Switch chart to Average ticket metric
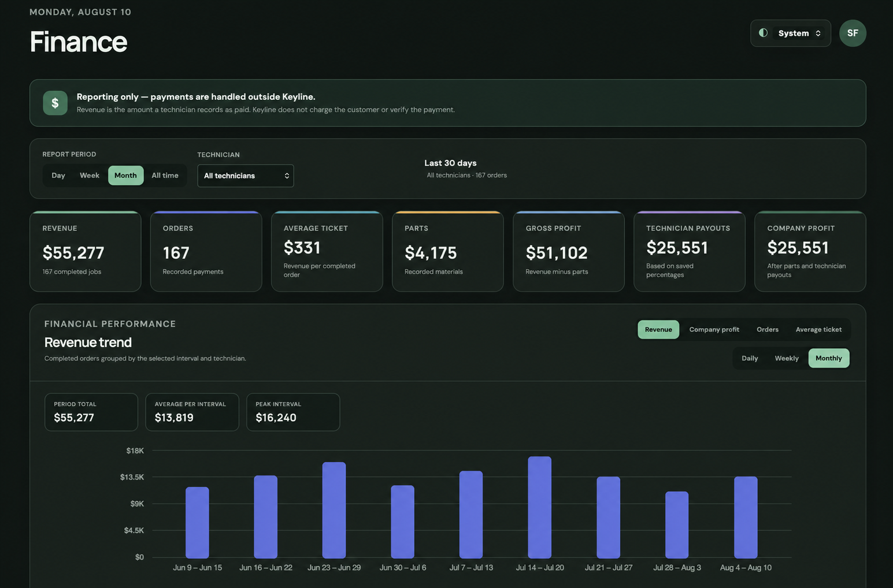This screenshot has height=588, width=893. coord(818,329)
